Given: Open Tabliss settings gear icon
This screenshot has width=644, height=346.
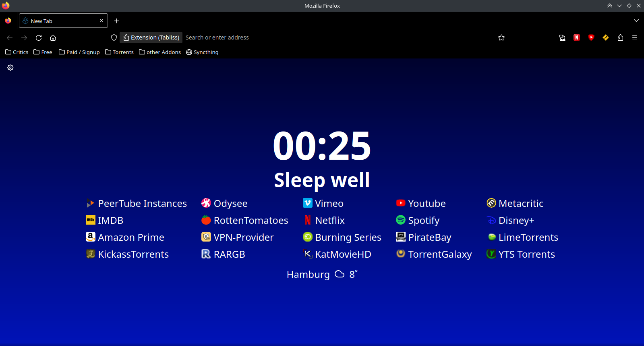Looking at the screenshot, I should click(x=10, y=68).
